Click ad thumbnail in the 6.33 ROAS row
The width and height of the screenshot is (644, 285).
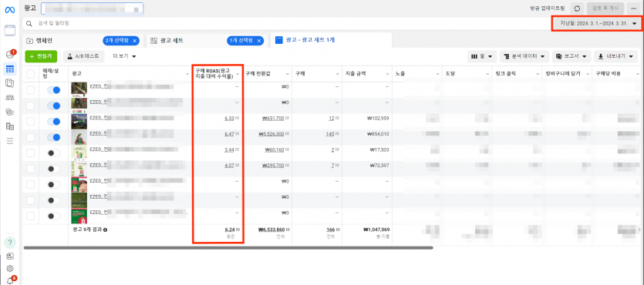pyautogui.click(x=79, y=122)
